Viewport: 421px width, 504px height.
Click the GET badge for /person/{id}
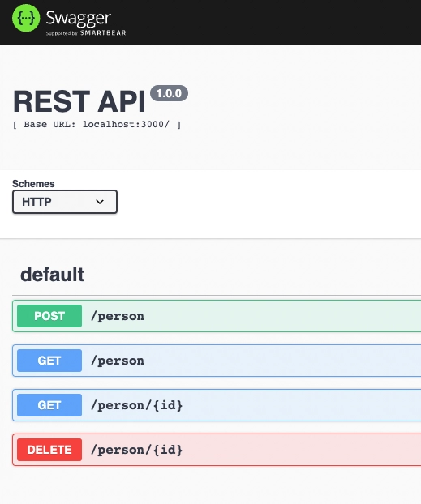click(x=49, y=405)
